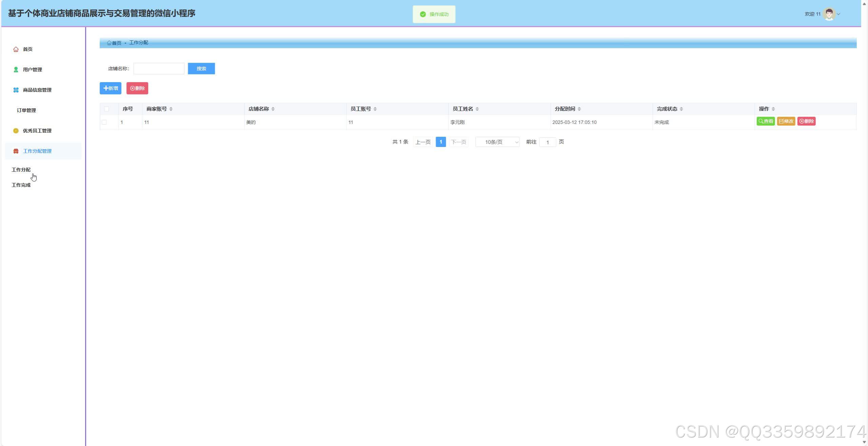Click the 店铺名称 search input field
Image resolution: width=868 pixels, height=446 pixels.
(x=159, y=69)
